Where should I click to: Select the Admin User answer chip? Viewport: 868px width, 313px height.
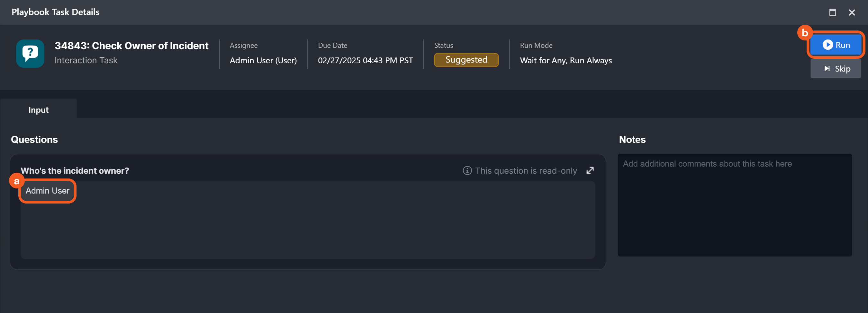click(48, 191)
